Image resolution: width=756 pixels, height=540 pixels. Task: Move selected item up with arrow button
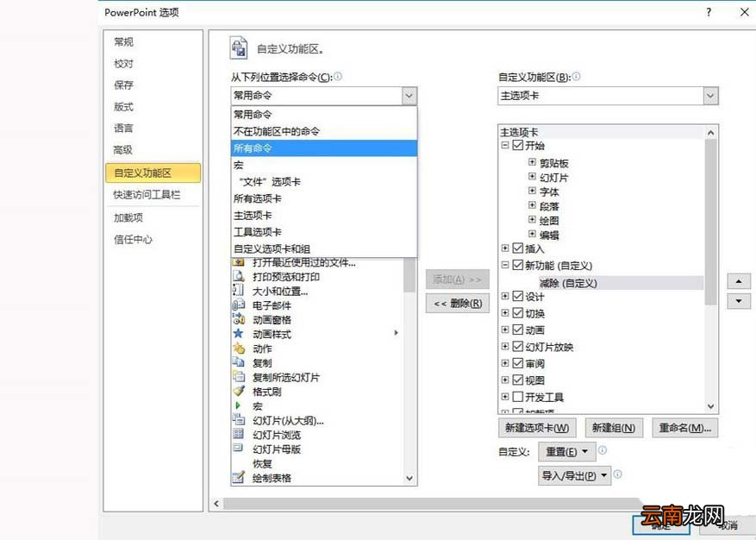coord(739,281)
